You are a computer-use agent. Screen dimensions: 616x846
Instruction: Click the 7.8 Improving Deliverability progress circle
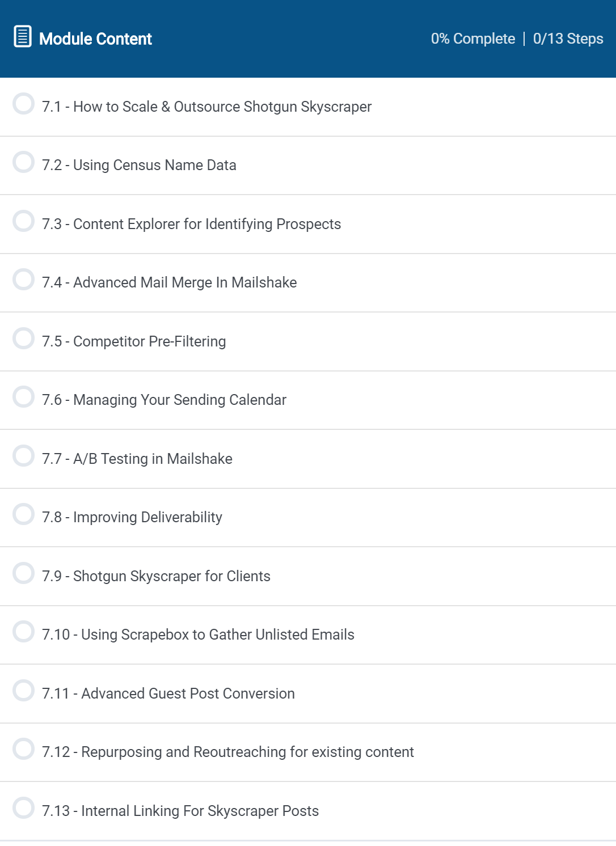point(24,514)
